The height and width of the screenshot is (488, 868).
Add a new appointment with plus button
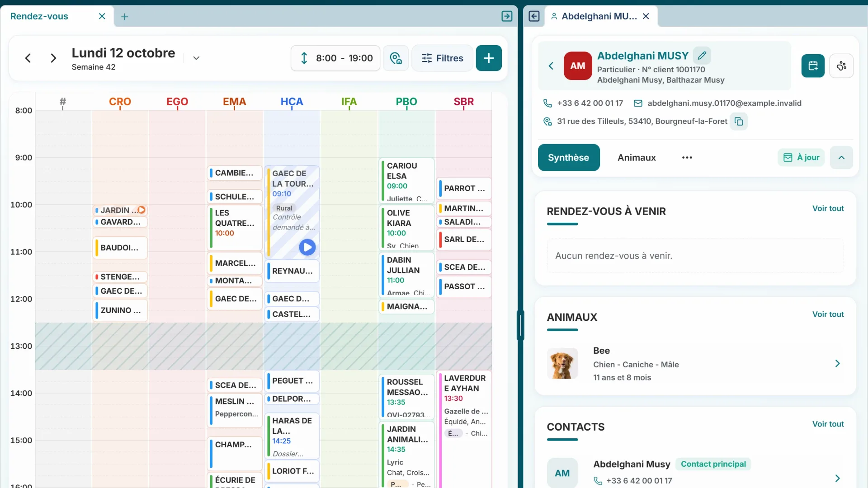[x=489, y=58]
